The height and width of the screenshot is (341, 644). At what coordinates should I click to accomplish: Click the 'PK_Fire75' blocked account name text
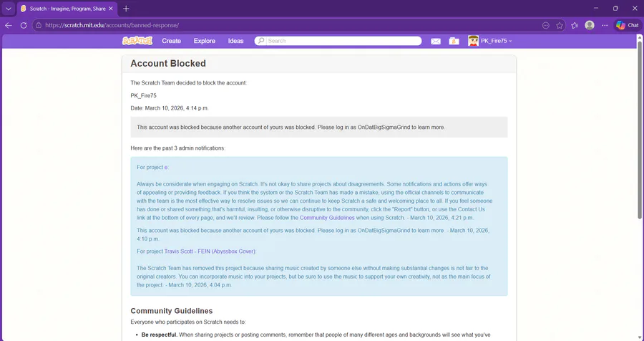coord(143,95)
